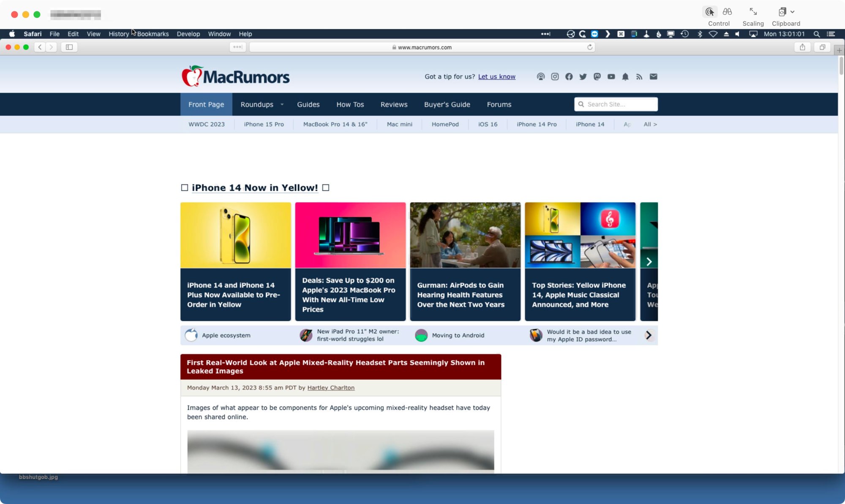Open the Guides section
The image size is (845, 504).
click(x=308, y=104)
